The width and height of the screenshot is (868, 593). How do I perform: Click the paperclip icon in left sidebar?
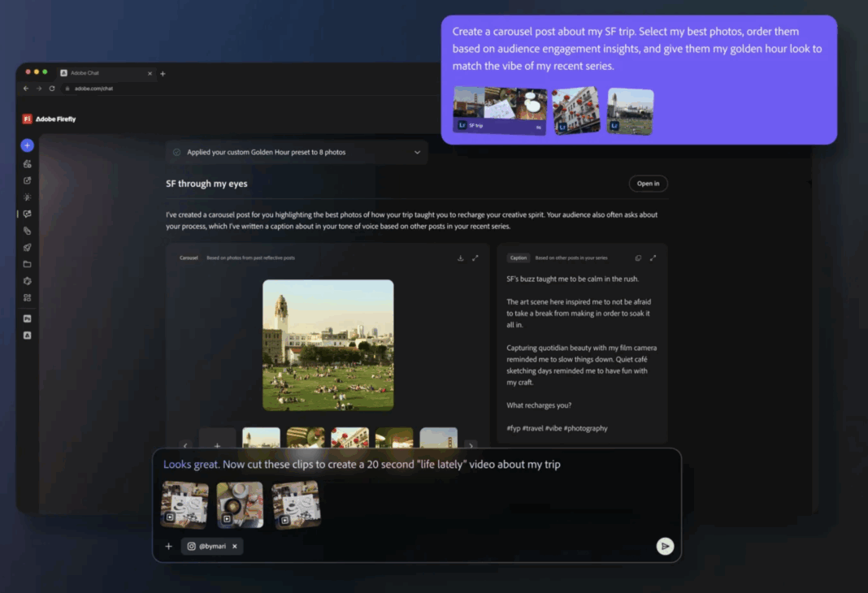[x=27, y=231]
